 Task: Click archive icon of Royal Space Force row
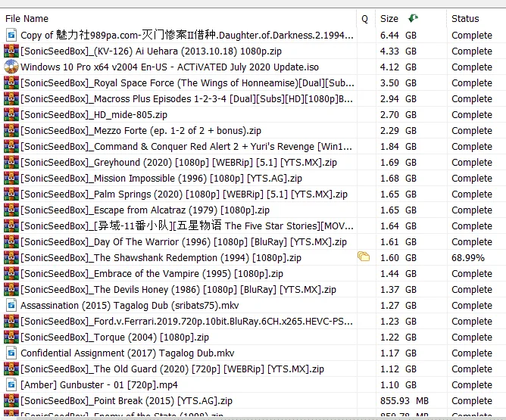pyautogui.click(x=11, y=82)
